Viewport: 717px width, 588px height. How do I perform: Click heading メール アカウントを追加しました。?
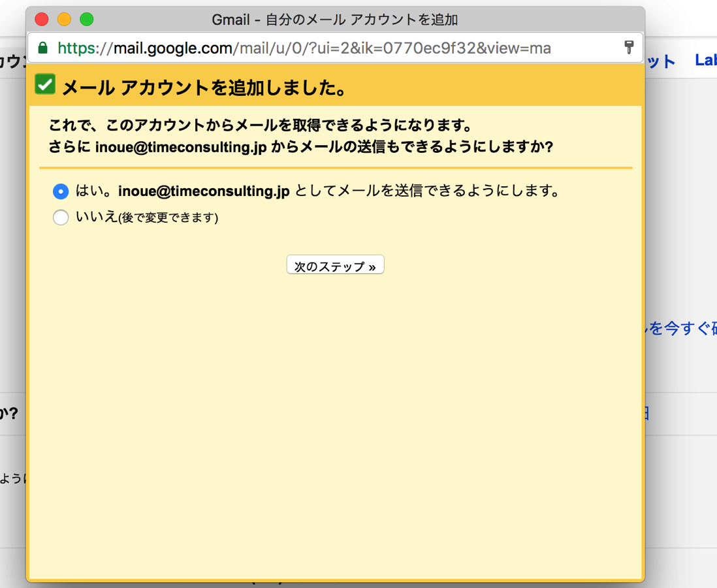(204, 88)
